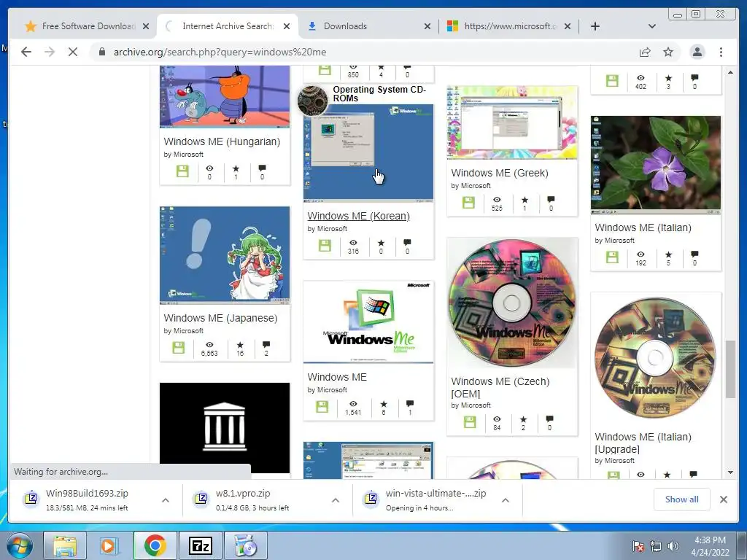Click the star icon under Windows ME (Italian) flower item
Screen dimensions: 747x560
668,254
